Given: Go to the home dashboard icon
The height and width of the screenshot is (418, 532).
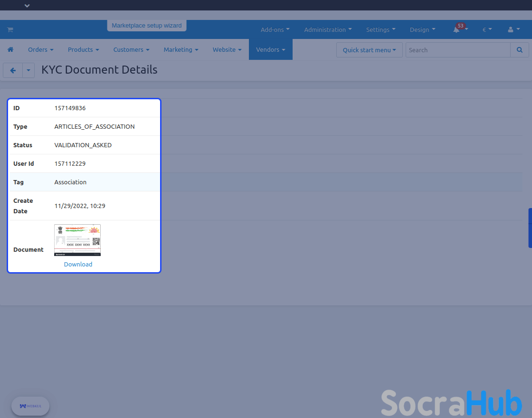Looking at the screenshot, I should pos(10,49).
